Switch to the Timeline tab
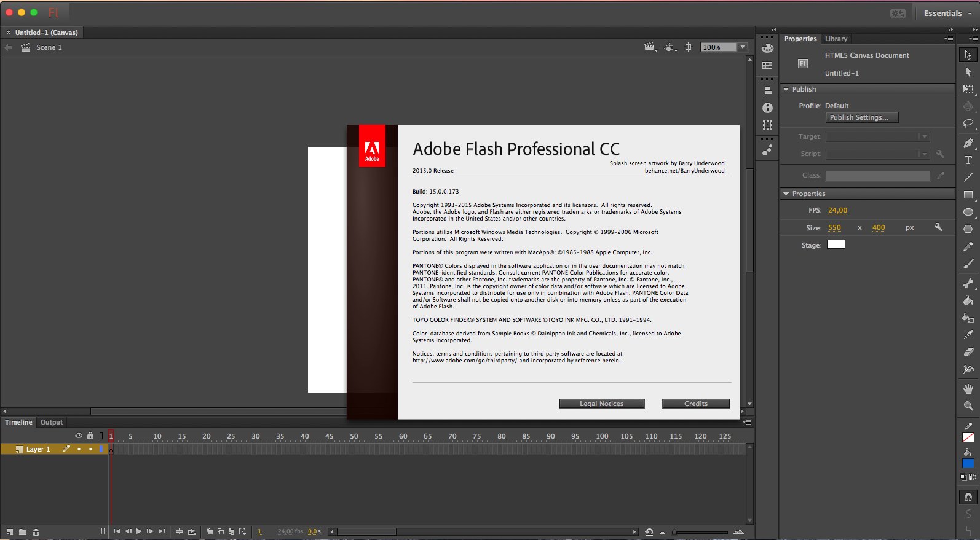The width and height of the screenshot is (980, 540). tap(18, 423)
